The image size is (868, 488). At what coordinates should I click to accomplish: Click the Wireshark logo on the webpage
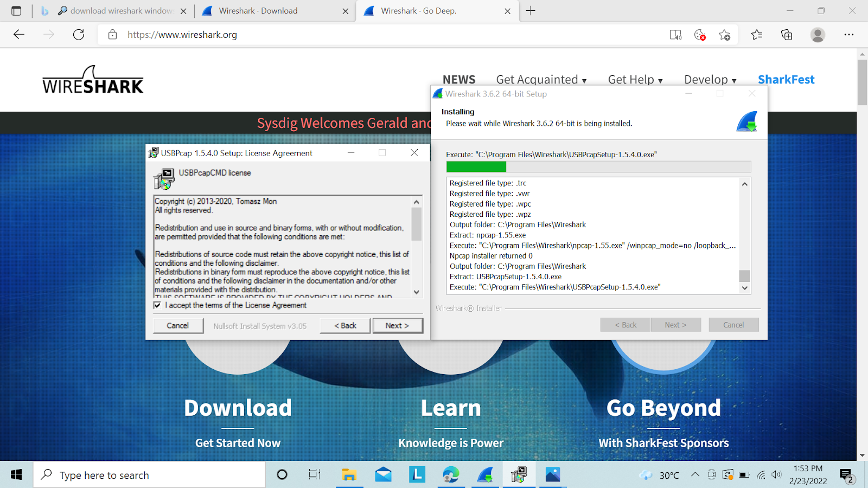click(93, 80)
